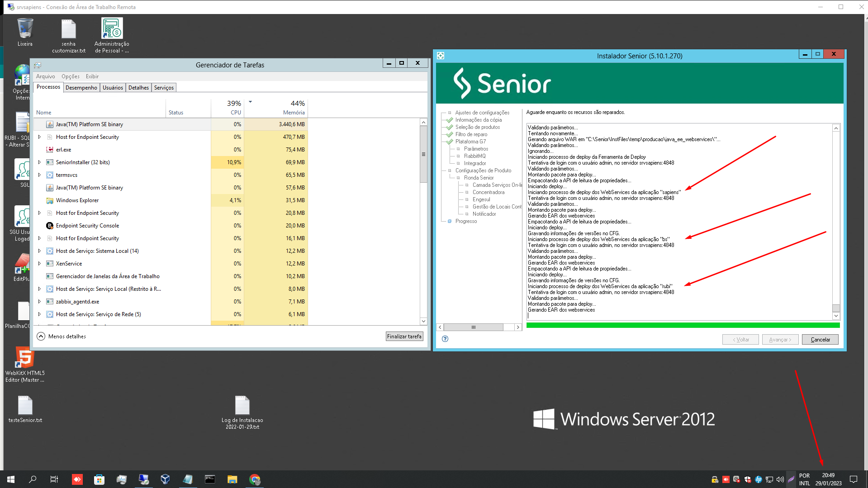Image resolution: width=868 pixels, height=488 pixels.
Task: Expand the XenService process row
Action: click(x=39, y=264)
